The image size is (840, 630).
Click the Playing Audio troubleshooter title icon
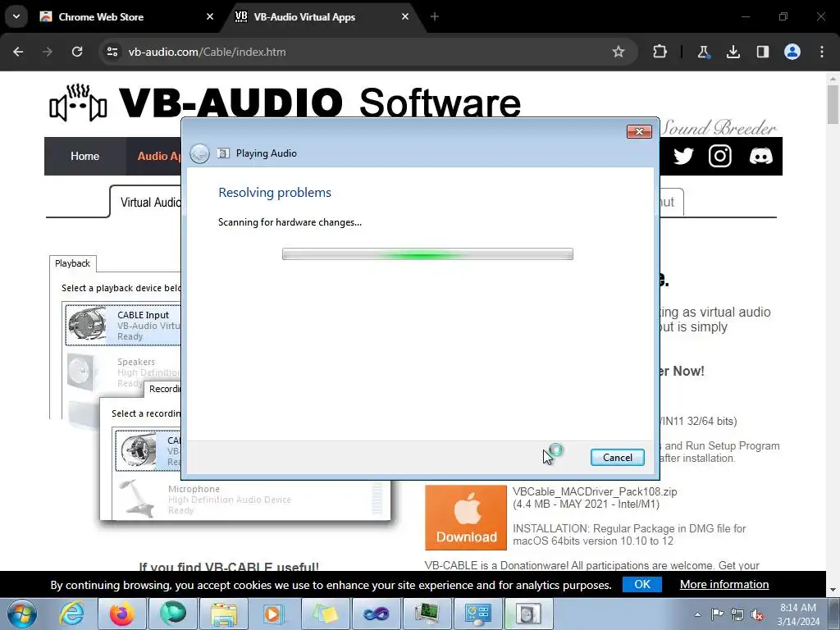[x=223, y=153]
